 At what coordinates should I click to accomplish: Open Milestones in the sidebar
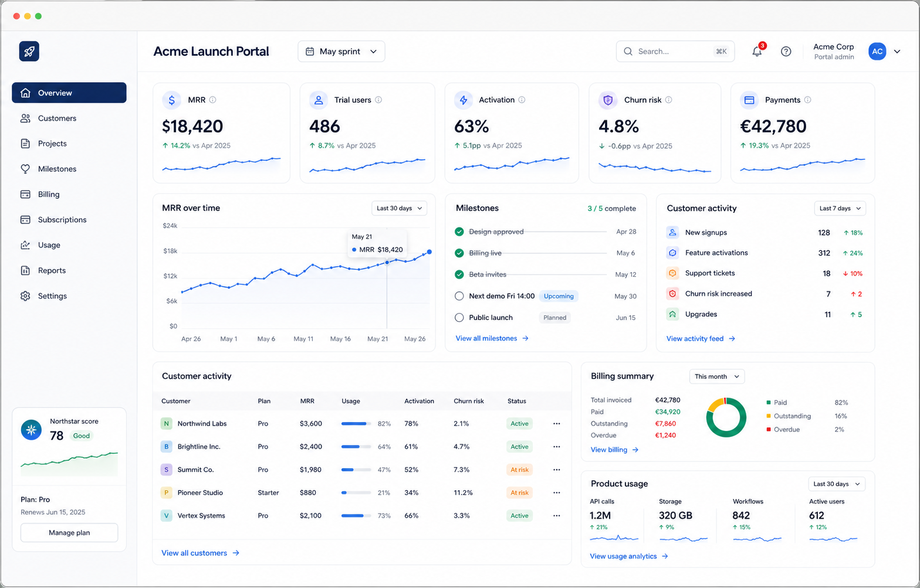69,169
